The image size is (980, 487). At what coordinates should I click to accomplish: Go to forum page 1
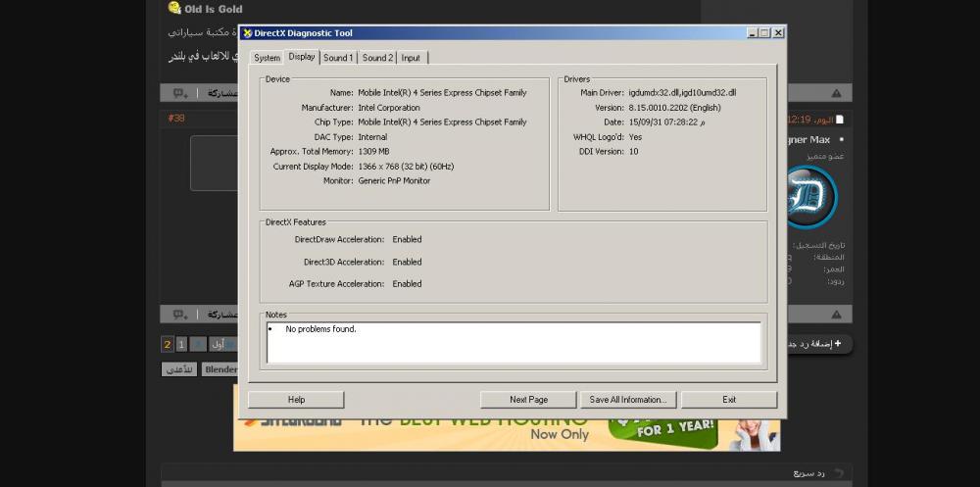pyautogui.click(x=181, y=344)
